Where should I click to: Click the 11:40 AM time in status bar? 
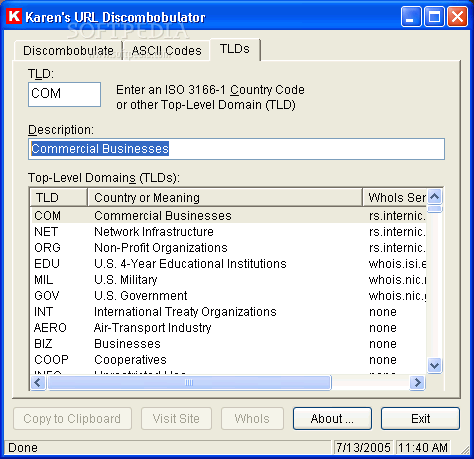point(423,448)
